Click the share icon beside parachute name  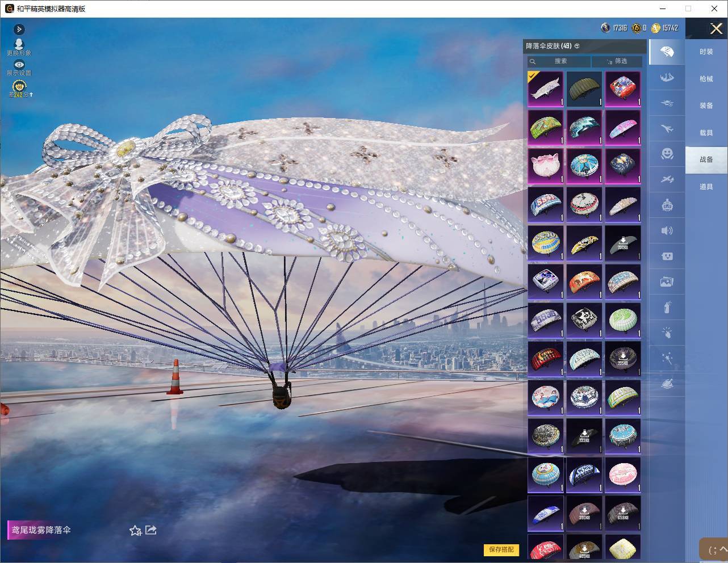point(151,530)
